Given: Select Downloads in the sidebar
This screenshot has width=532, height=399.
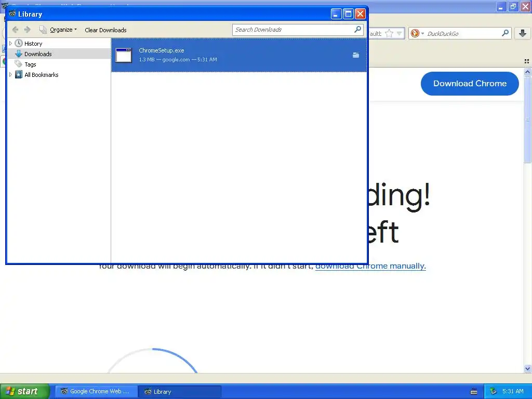Looking at the screenshot, I should 38,54.
